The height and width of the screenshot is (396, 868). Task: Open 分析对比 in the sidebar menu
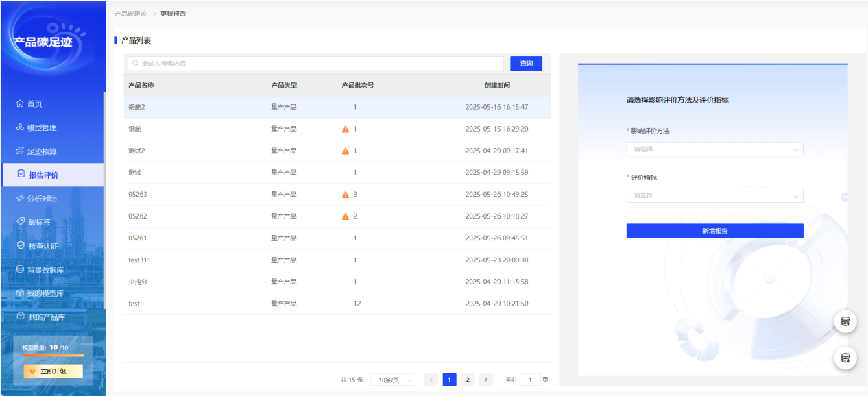click(41, 199)
